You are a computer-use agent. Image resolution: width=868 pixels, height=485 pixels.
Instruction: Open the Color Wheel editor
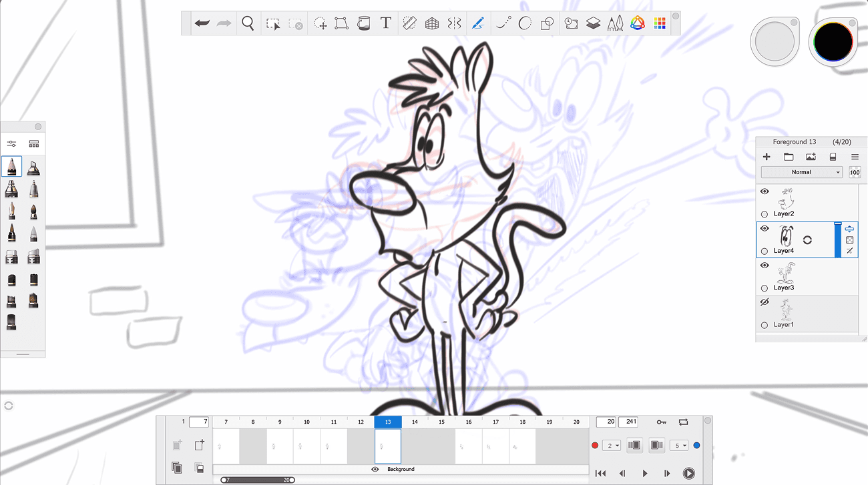point(638,23)
